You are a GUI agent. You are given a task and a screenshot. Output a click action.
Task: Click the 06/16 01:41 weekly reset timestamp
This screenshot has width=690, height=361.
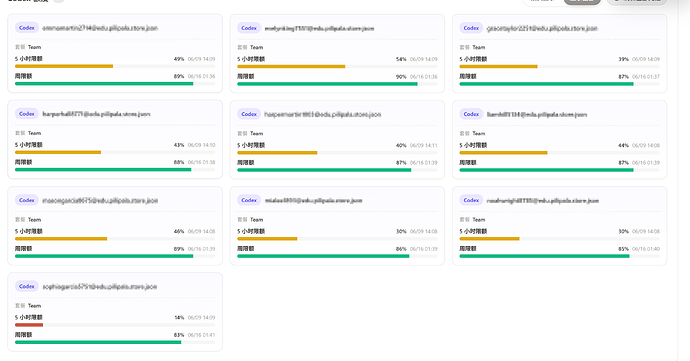point(202,335)
